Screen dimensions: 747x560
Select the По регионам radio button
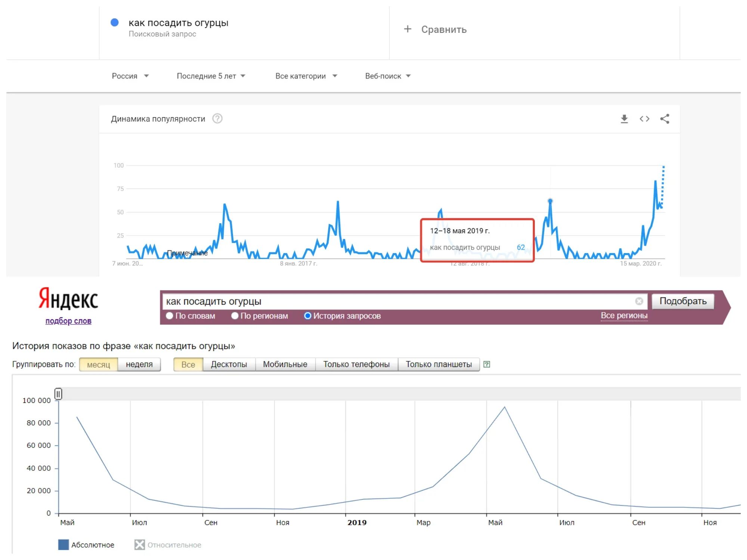(x=235, y=316)
